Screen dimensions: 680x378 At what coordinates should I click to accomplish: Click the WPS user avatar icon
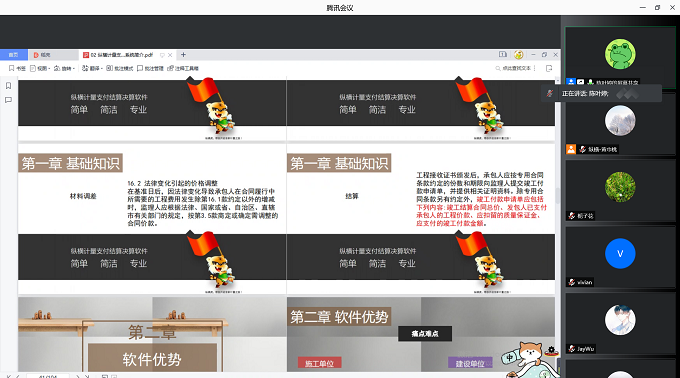519,55
